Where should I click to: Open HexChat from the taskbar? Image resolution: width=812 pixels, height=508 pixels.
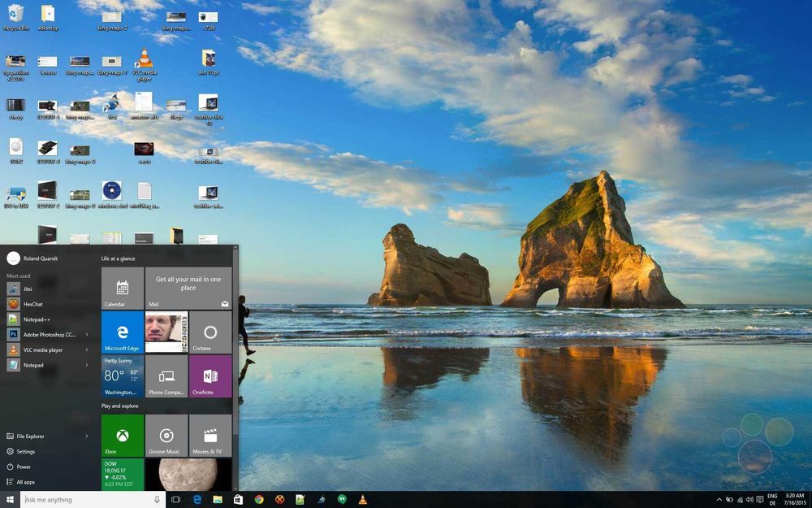(279, 500)
